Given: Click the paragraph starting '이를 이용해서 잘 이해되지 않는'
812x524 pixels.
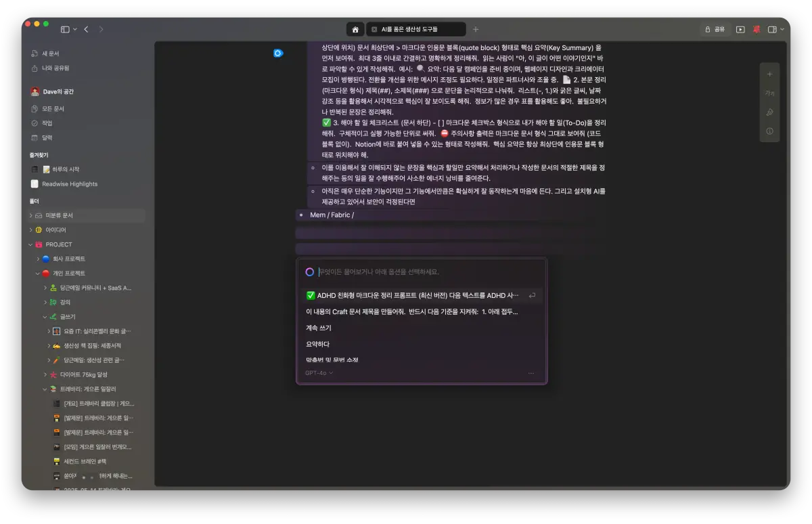Looking at the screenshot, I should [x=464, y=173].
